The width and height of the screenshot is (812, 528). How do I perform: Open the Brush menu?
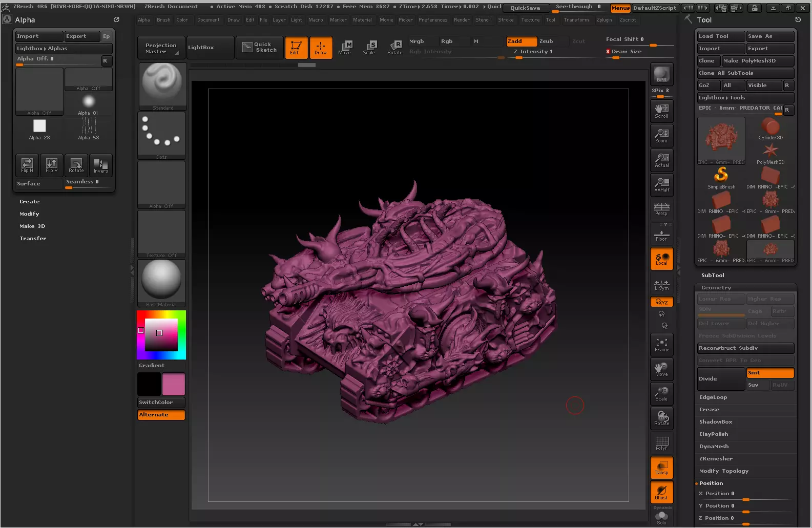(x=163, y=20)
